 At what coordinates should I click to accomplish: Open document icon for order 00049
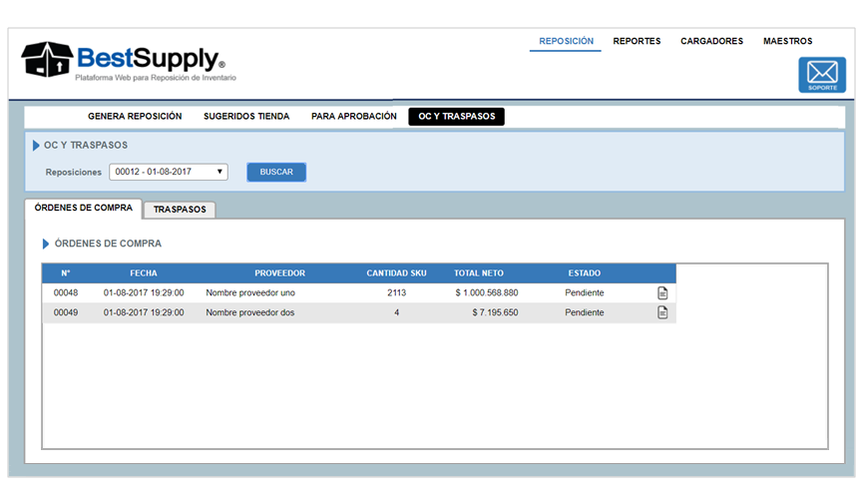click(x=662, y=312)
